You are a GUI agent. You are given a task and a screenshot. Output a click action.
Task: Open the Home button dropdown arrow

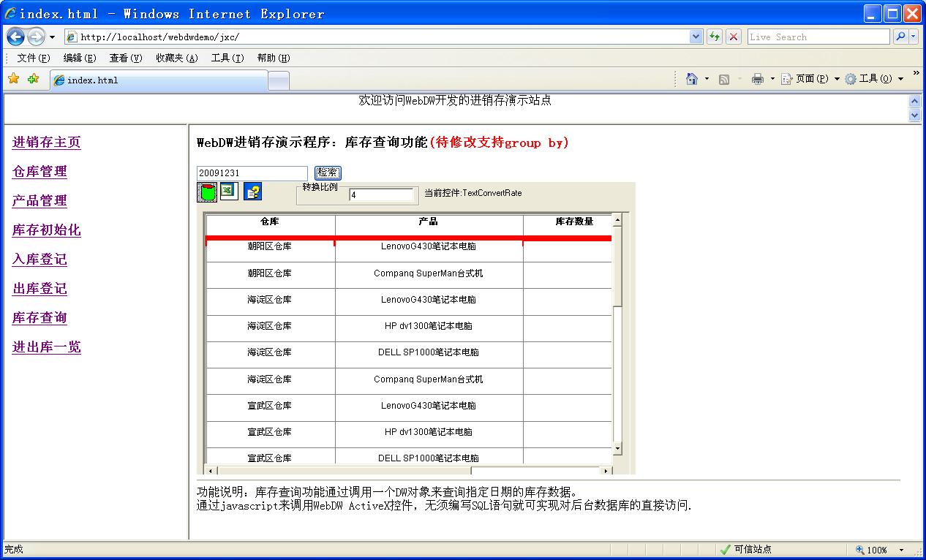pyautogui.click(x=707, y=79)
